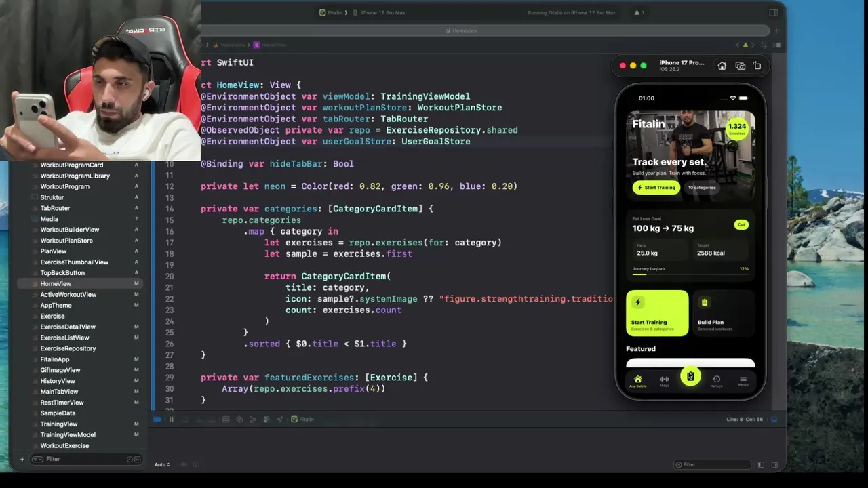Open Environment Overrides icon in debug bar
This screenshot has width=868, height=488.
266,420
